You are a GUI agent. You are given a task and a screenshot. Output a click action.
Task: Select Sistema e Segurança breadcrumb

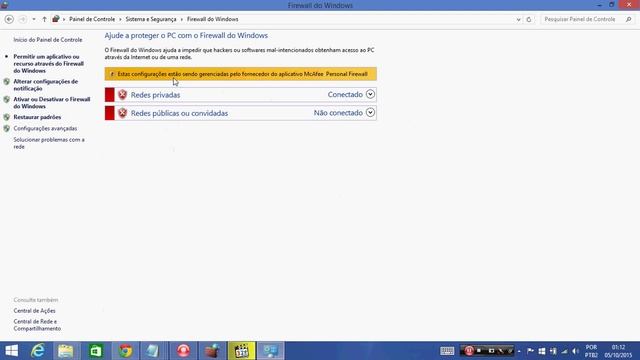click(x=151, y=19)
